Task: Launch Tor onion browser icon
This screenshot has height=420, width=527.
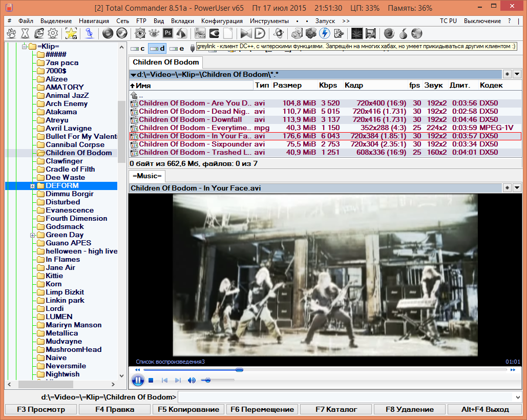Action: (x=403, y=33)
